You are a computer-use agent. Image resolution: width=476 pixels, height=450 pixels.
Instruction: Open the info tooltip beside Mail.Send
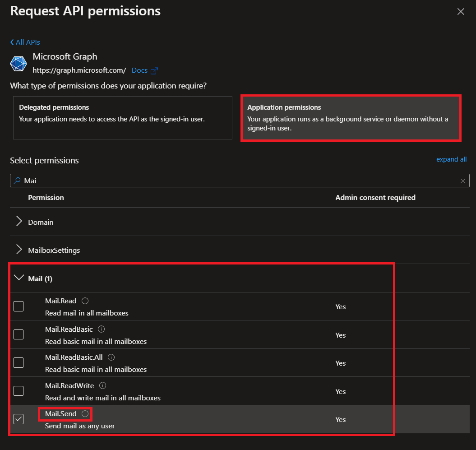(x=85, y=413)
